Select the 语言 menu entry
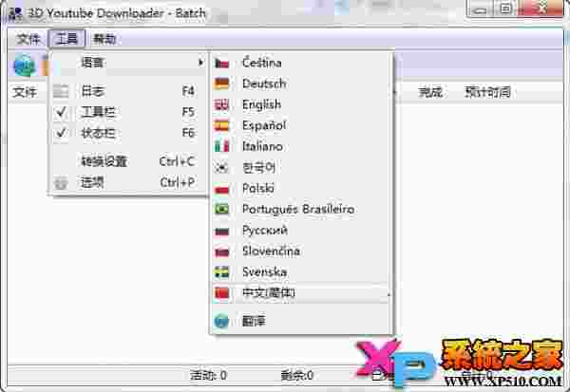Viewport: 570px width, 392px height. click(x=128, y=63)
